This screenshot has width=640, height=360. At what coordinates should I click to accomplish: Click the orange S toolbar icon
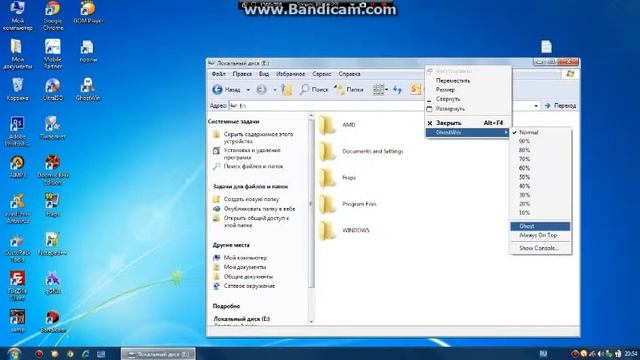click(x=415, y=89)
